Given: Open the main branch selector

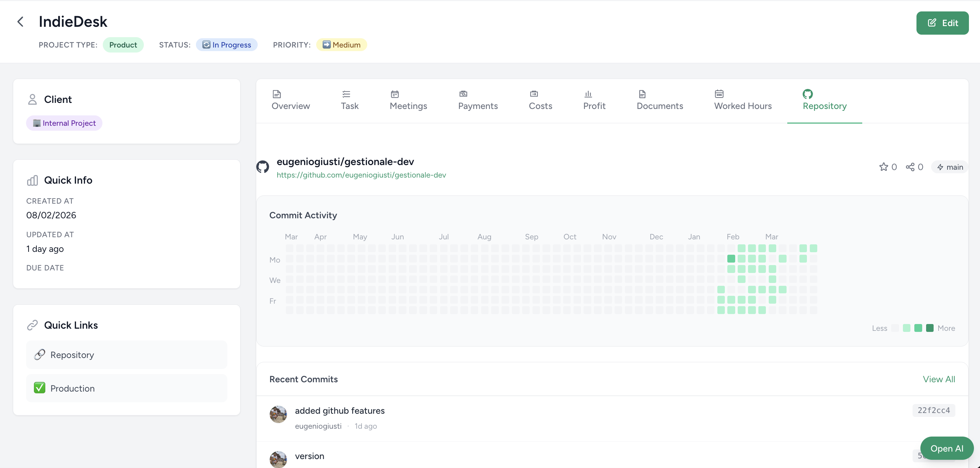Looking at the screenshot, I should [x=950, y=167].
